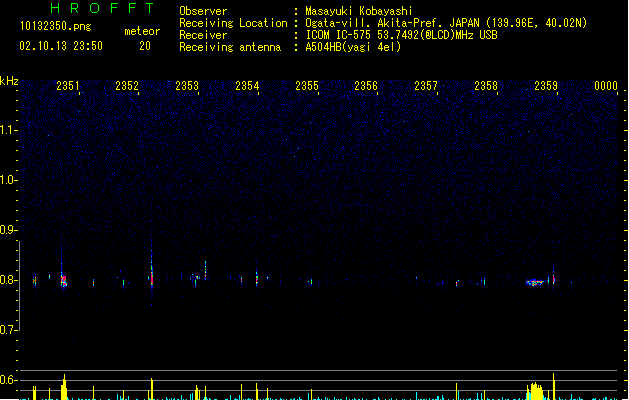Image resolution: width=629 pixels, height=400 pixels.
Task: Click the 2359 time marker
Action: coord(546,86)
